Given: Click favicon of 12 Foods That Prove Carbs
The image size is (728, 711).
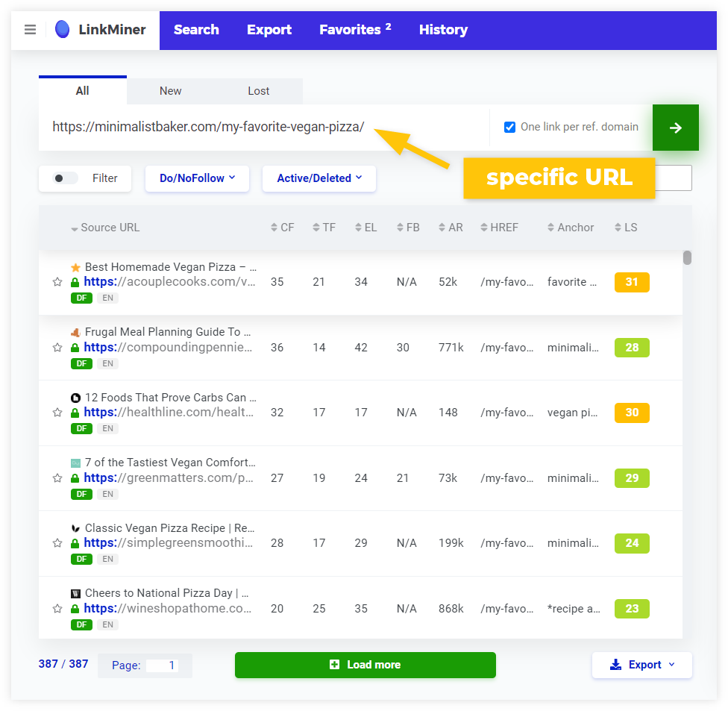Looking at the screenshot, I should (75, 398).
